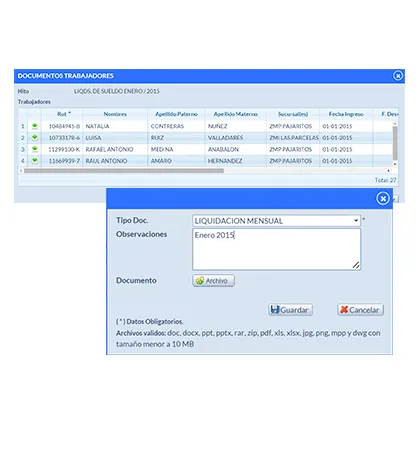Select row 2 Rut 10733178-6
This screenshot has width=420, height=450.
tap(64, 138)
